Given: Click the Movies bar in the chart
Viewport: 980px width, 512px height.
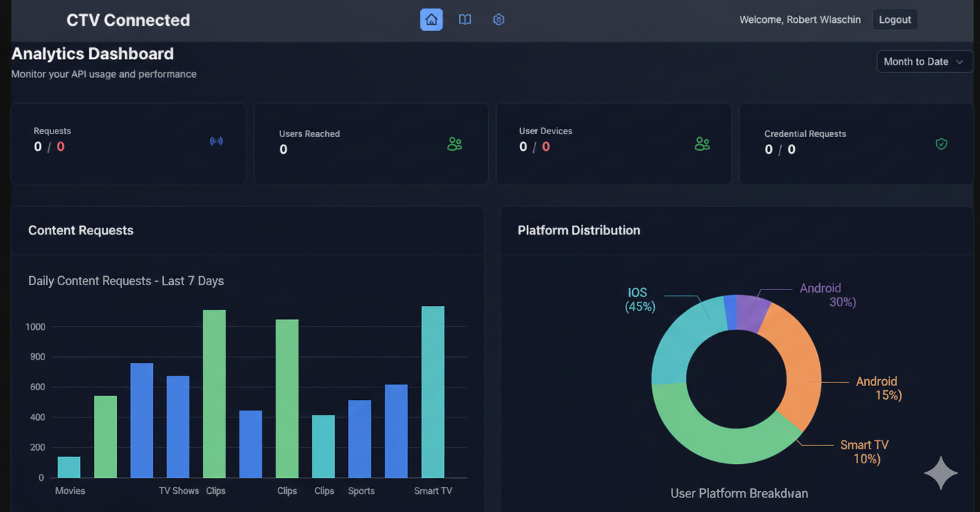Looking at the screenshot, I should pyautogui.click(x=69, y=467).
